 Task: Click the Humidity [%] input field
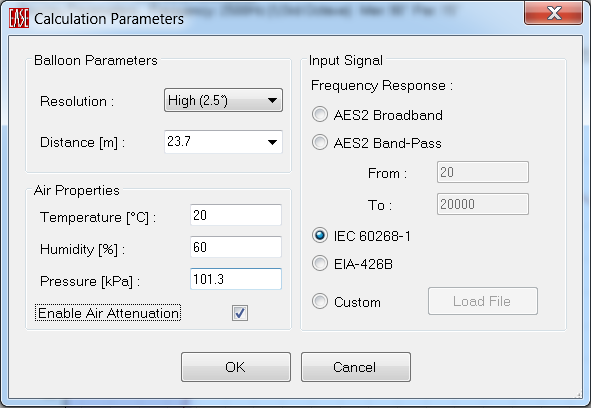[x=236, y=247]
